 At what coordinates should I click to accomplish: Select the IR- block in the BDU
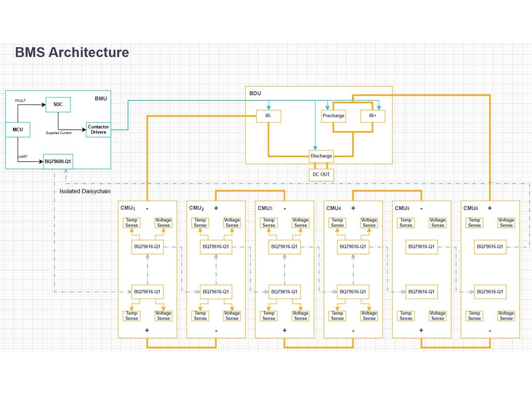pos(268,116)
